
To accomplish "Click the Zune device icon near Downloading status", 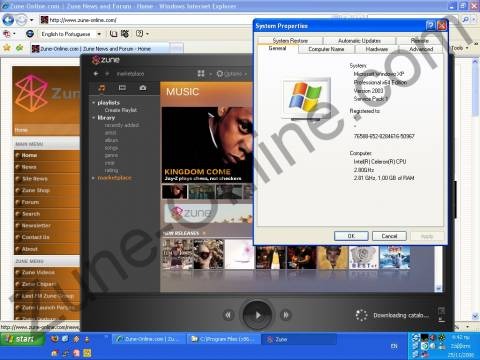I will pyautogui.click(x=441, y=314).
